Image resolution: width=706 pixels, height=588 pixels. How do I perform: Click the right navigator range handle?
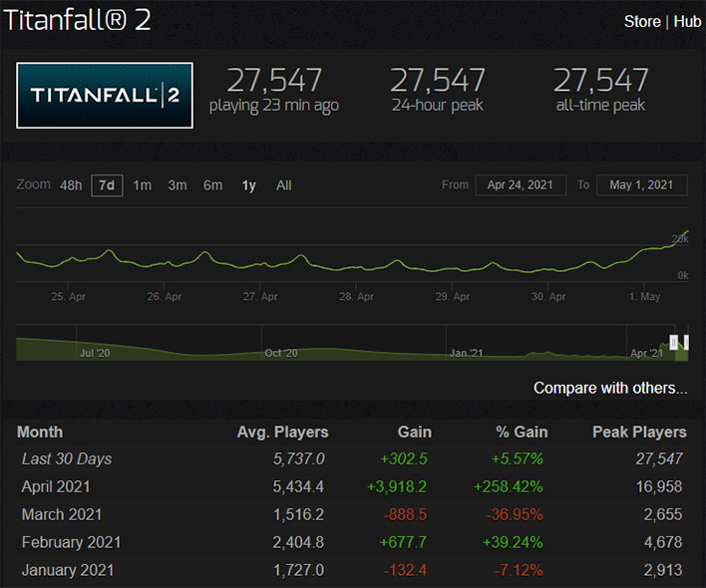tap(686, 343)
